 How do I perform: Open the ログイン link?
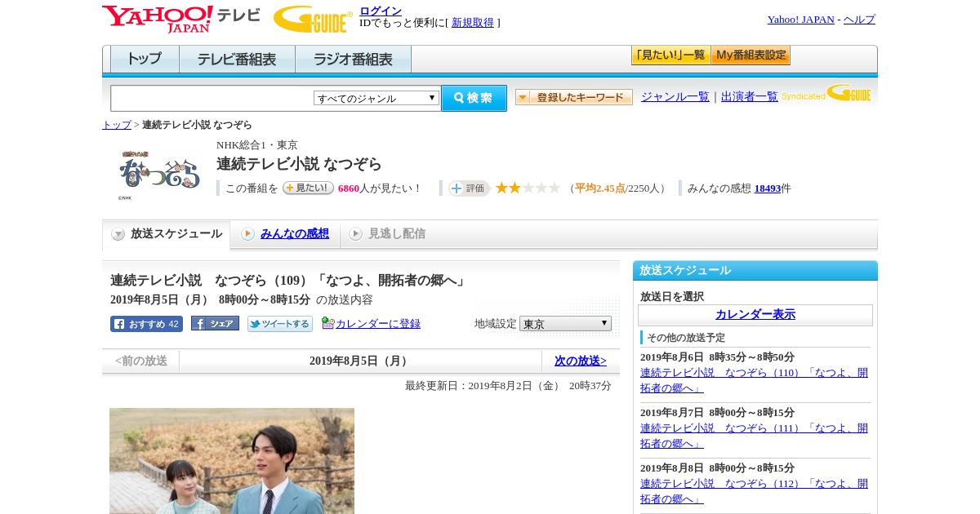click(381, 11)
